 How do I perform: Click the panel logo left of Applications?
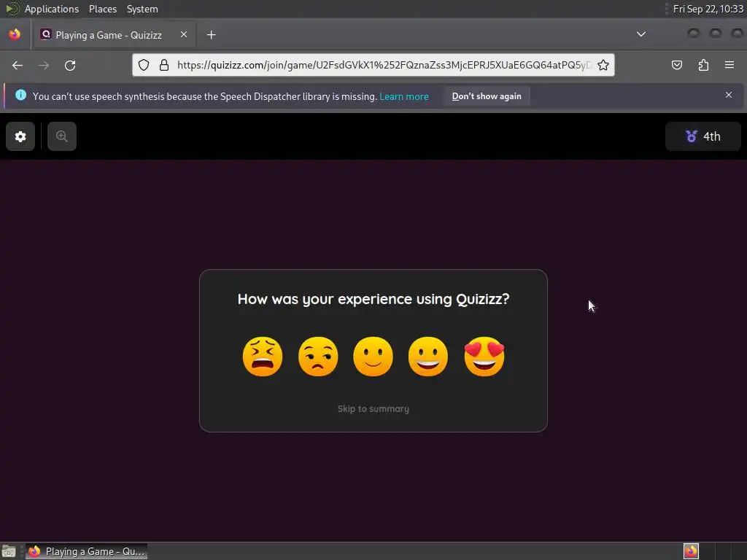click(12, 9)
